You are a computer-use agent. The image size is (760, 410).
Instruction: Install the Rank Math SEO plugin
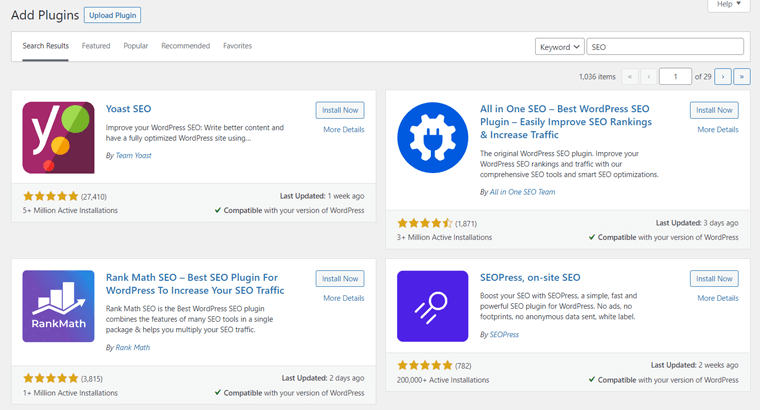point(340,279)
